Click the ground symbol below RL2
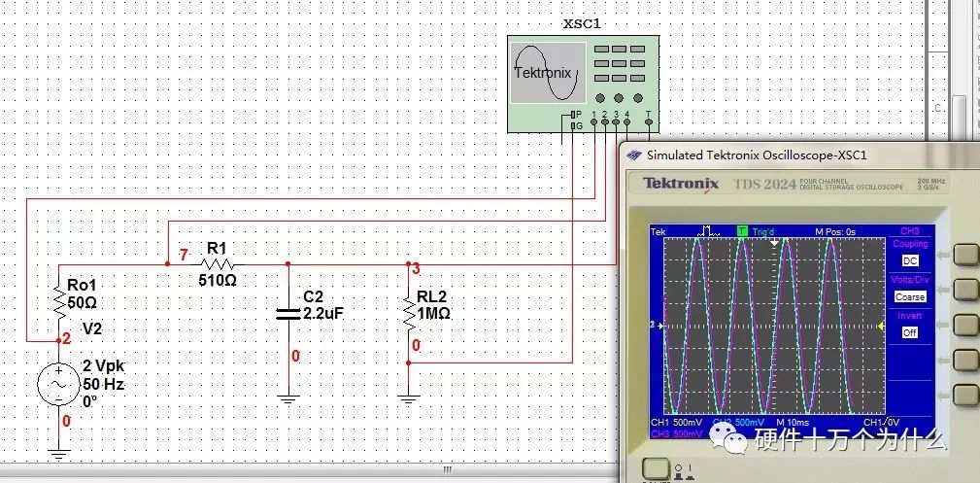 pos(409,397)
